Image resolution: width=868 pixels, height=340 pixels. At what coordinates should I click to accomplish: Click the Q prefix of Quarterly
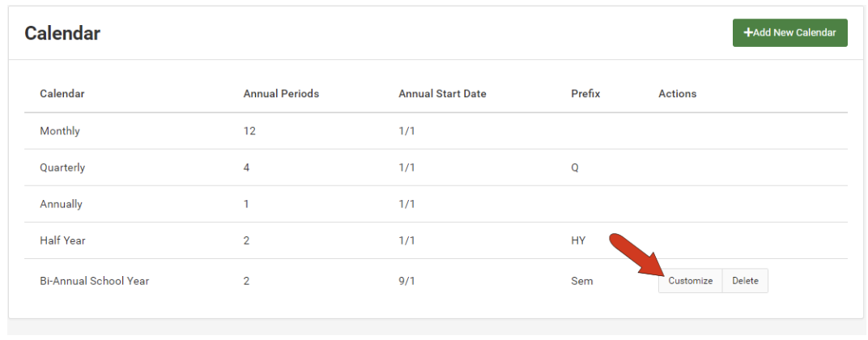pyautogui.click(x=575, y=168)
